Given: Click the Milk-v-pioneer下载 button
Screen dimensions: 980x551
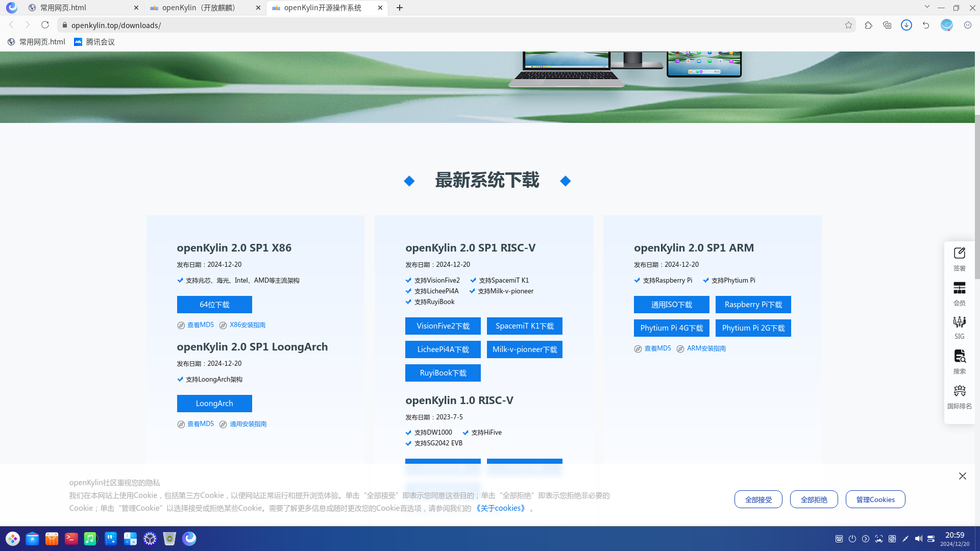Looking at the screenshot, I should point(525,349).
